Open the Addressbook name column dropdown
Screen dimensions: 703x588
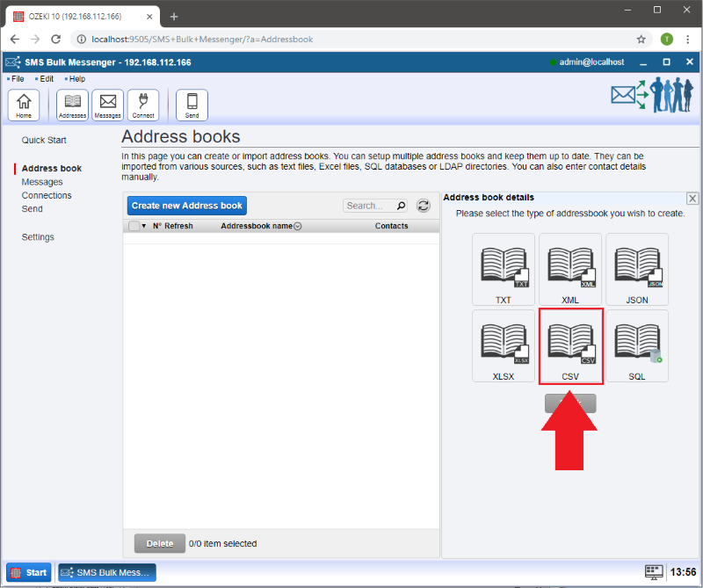pyautogui.click(x=297, y=227)
